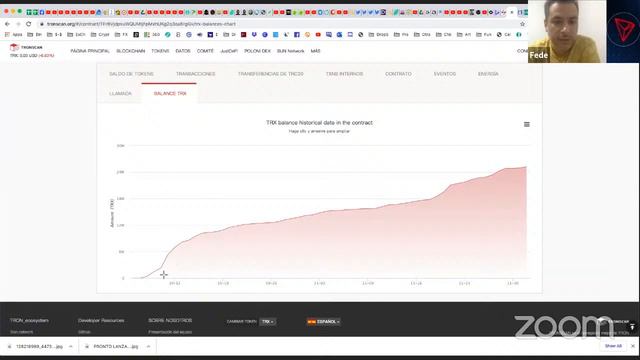Switch to the EVENTOS tab

pos(444,74)
